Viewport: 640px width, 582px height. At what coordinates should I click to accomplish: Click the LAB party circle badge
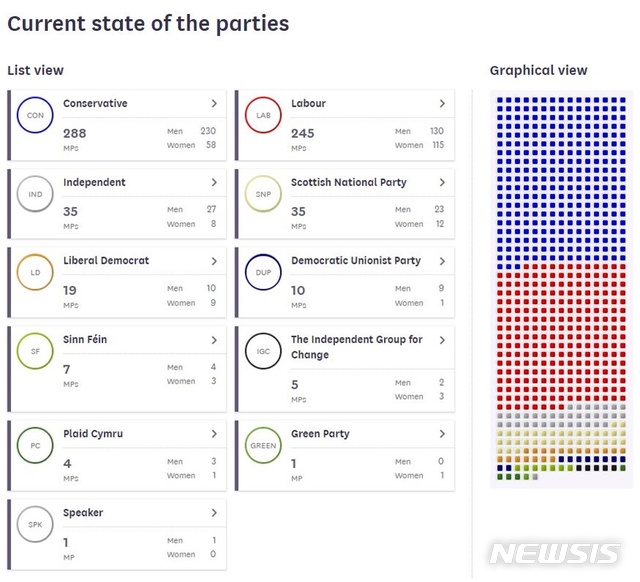click(263, 115)
